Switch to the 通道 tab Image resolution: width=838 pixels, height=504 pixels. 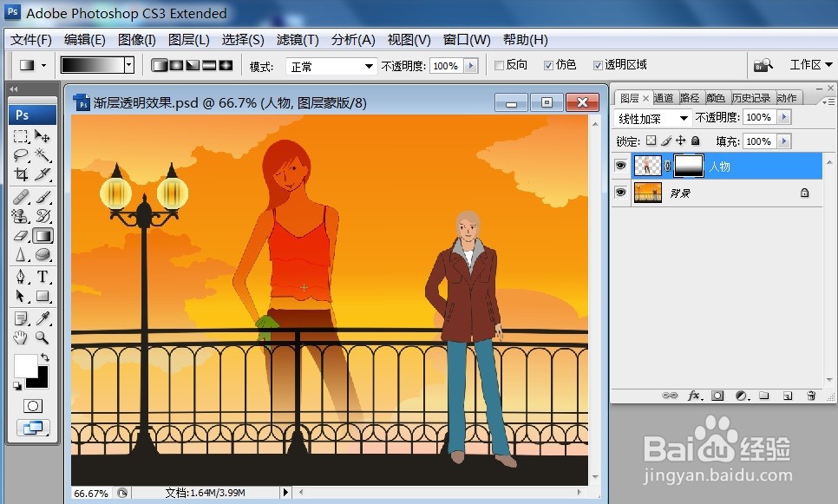tap(664, 98)
